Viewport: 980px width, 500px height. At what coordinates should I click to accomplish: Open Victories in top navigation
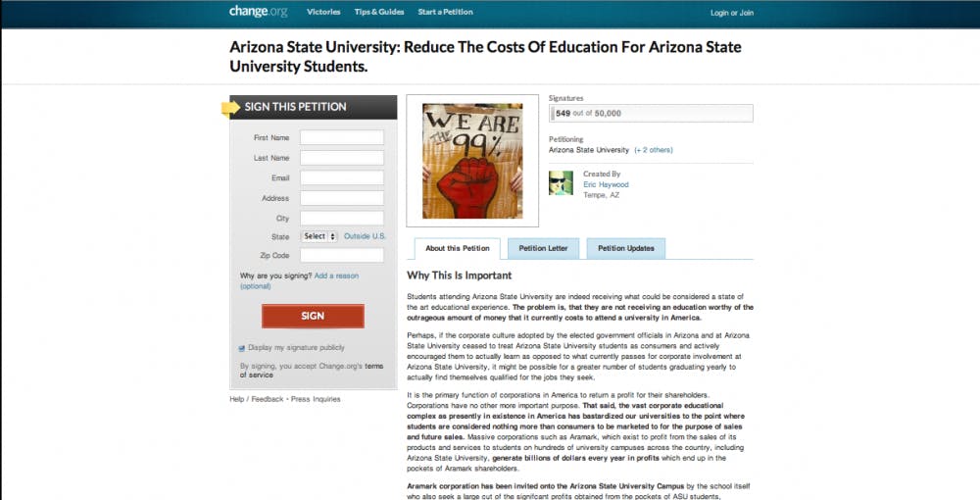(323, 13)
